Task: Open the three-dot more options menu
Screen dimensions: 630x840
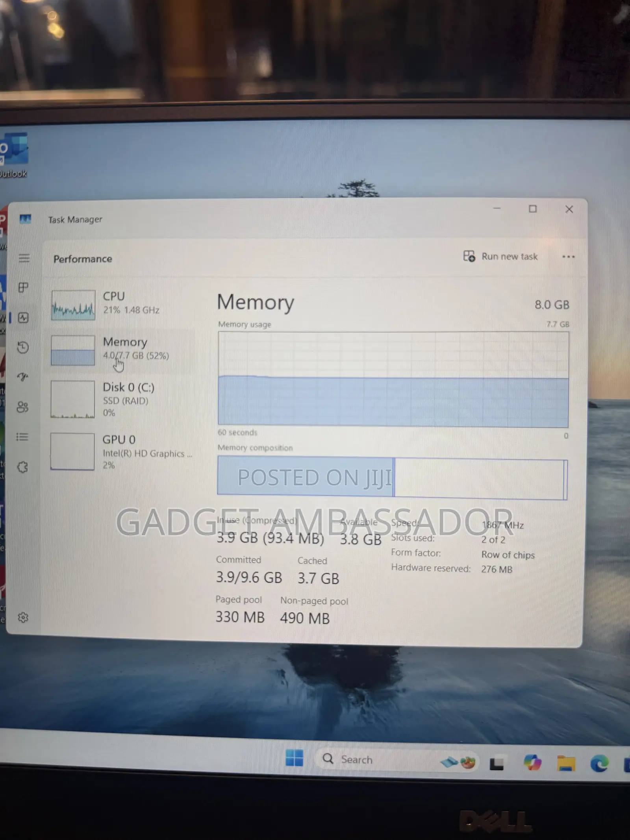Action: pos(568,257)
